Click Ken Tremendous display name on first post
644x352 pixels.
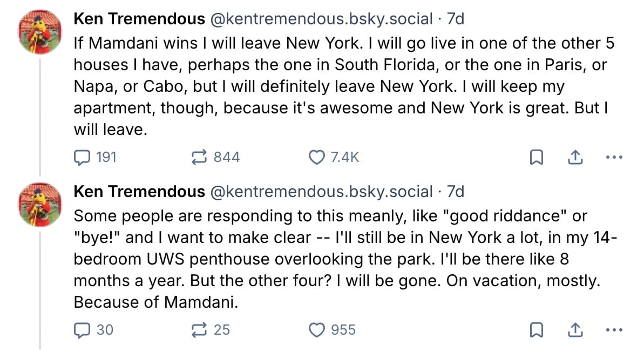pyautogui.click(x=139, y=19)
